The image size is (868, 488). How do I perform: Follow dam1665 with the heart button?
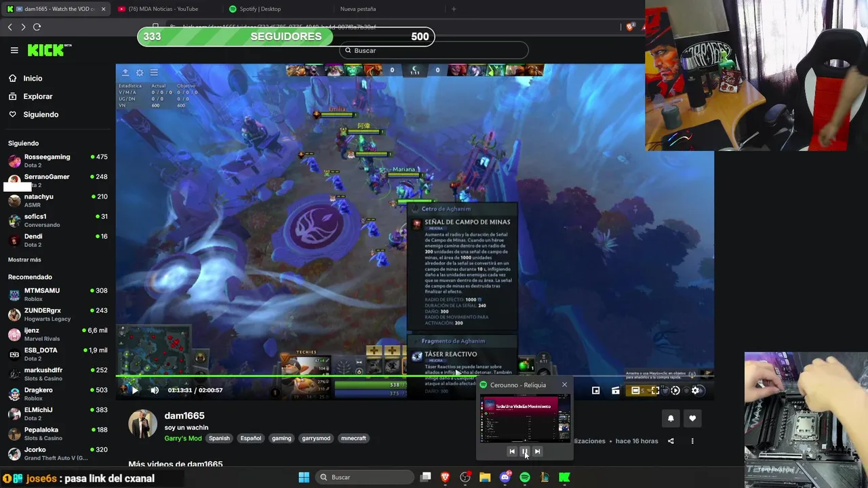click(x=692, y=418)
